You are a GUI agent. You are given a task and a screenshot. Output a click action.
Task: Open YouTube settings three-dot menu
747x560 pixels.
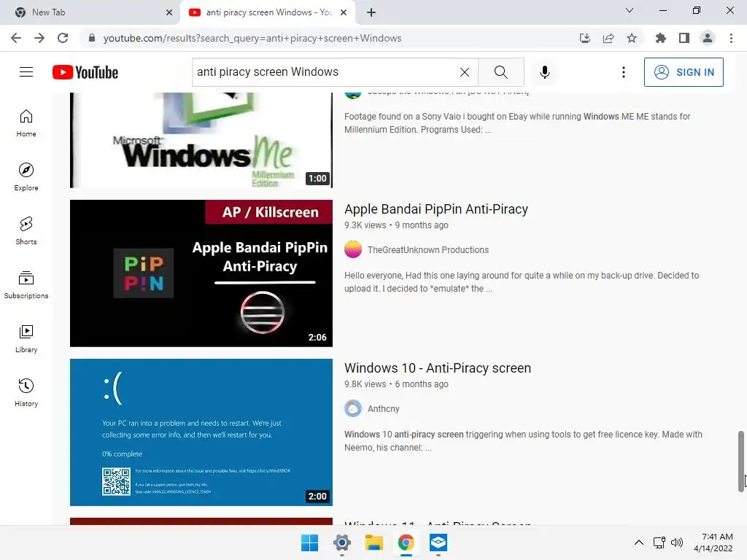click(x=623, y=72)
